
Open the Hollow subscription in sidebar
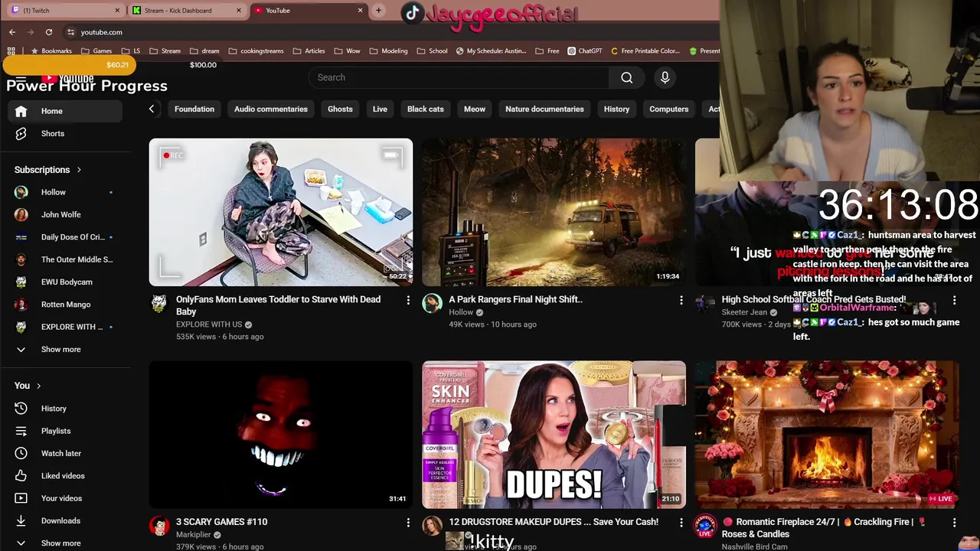pos(65,192)
